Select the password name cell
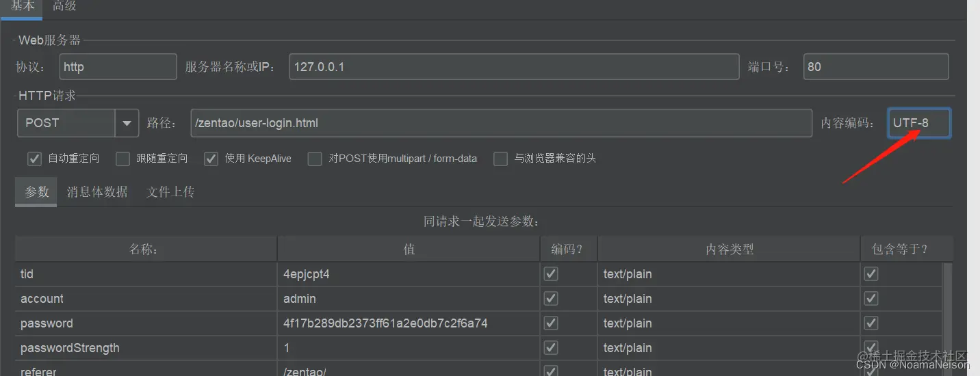Image resolution: width=980 pixels, height=376 pixels. click(146, 323)
